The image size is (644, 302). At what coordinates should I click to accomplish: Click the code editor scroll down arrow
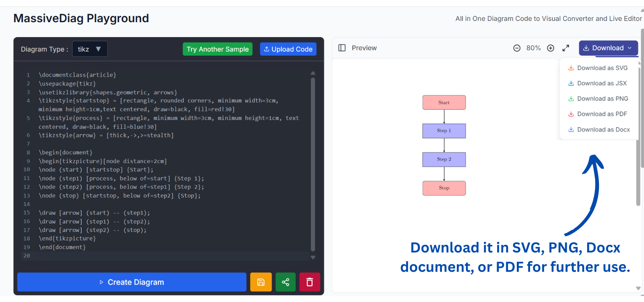click(313, 257)
